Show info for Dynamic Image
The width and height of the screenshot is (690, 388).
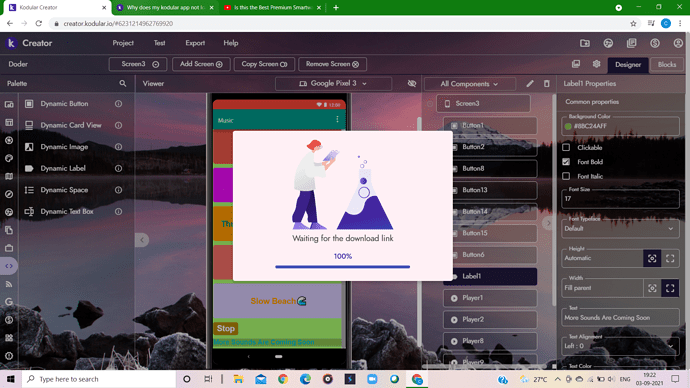point(118,147)
